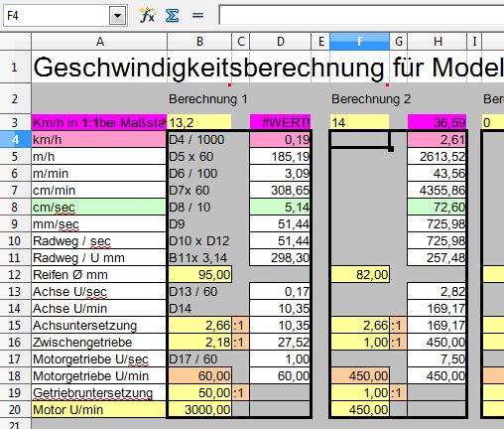The image size is (504, 429).
Task: Click the 'Motorgetriebe U/min' label
Action: tap(90, 376)
